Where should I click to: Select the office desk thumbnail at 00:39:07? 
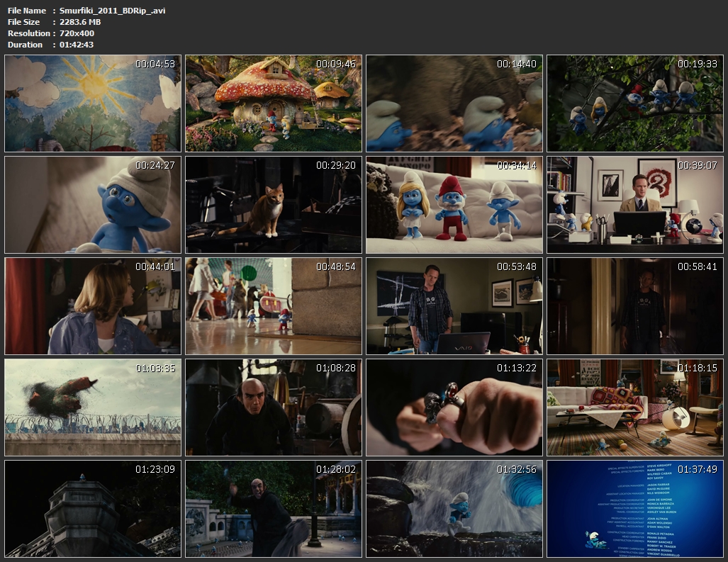pyautogui.click(x=635, y=205)
